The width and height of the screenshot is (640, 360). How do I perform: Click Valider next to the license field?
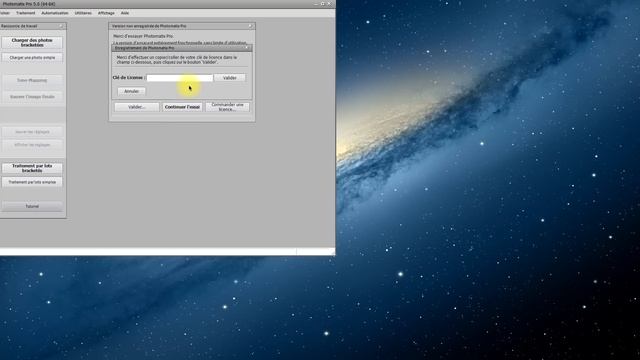point(230,78)
